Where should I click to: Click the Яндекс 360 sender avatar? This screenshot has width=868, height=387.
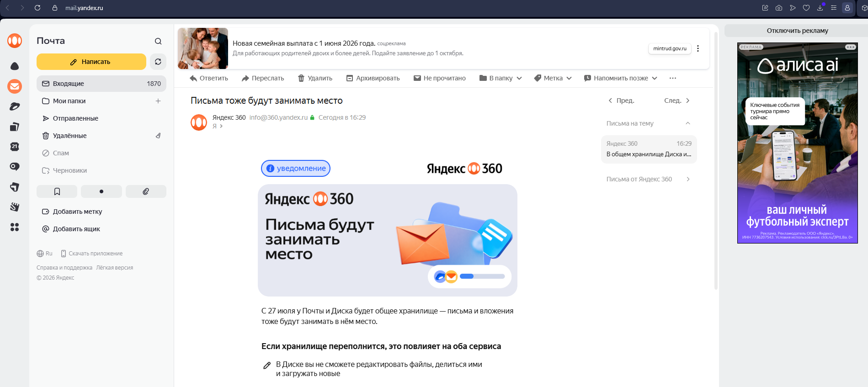(x=199, y=122)
